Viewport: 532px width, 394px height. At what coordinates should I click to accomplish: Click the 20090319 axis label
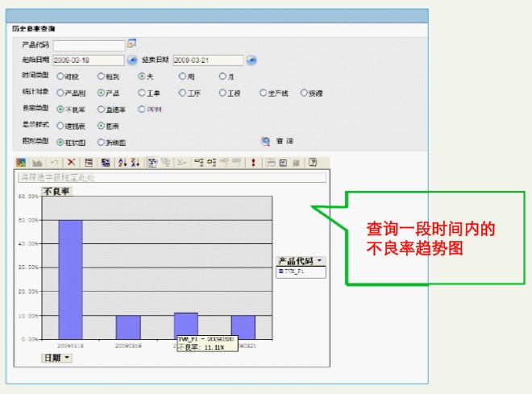coord(128,346)
